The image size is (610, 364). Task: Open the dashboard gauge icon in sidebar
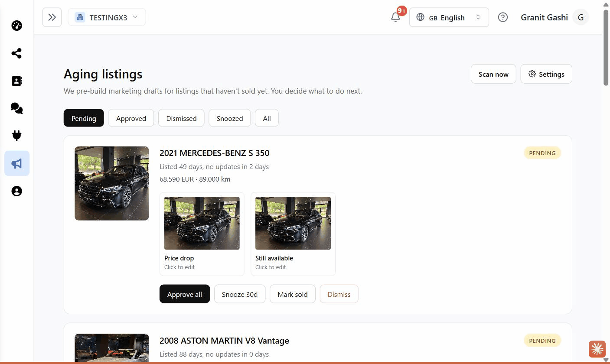(16, 26)
